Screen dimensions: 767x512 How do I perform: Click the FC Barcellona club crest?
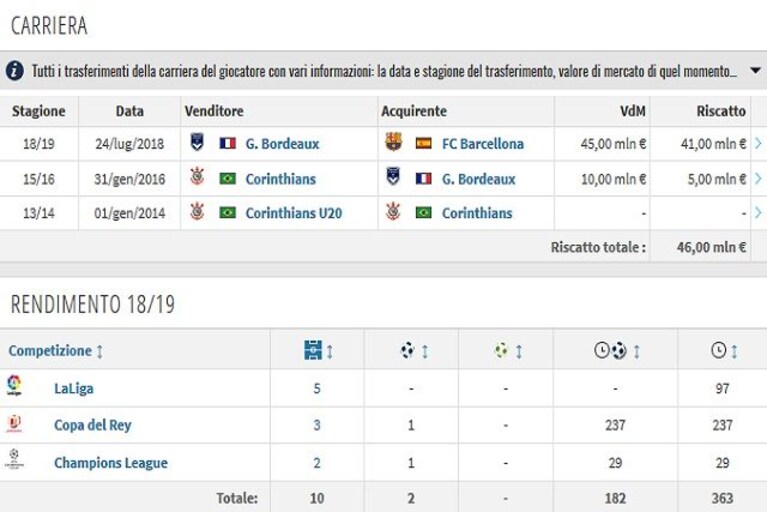pyautogui.click(x=394, y=142)
